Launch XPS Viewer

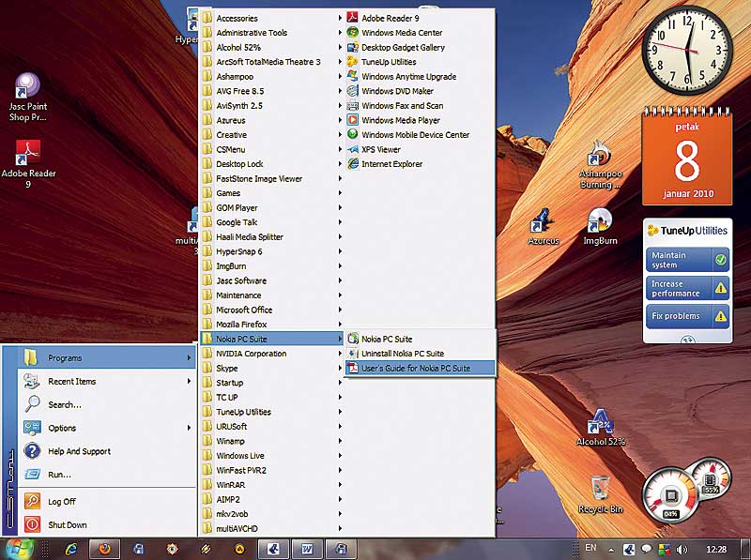point(419,149)
